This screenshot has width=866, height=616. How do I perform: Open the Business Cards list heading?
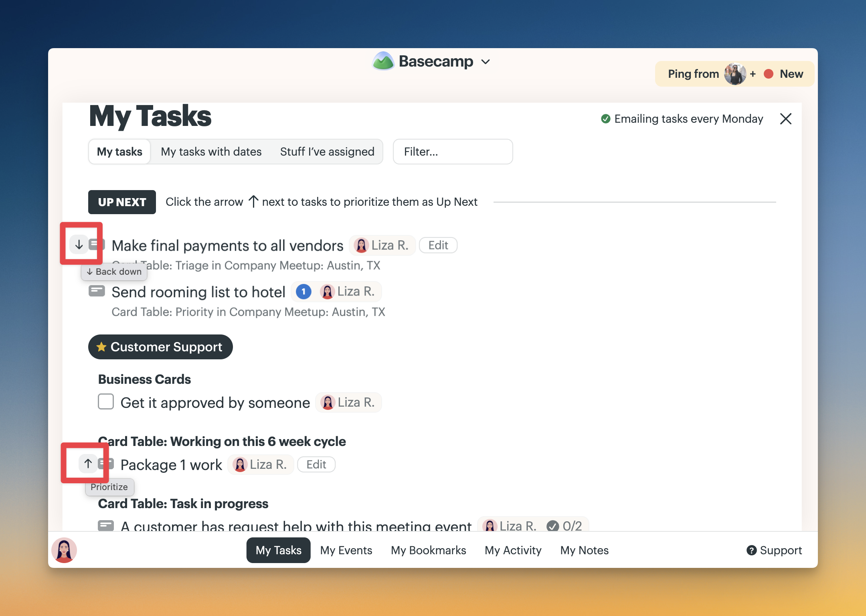point(144,379)
